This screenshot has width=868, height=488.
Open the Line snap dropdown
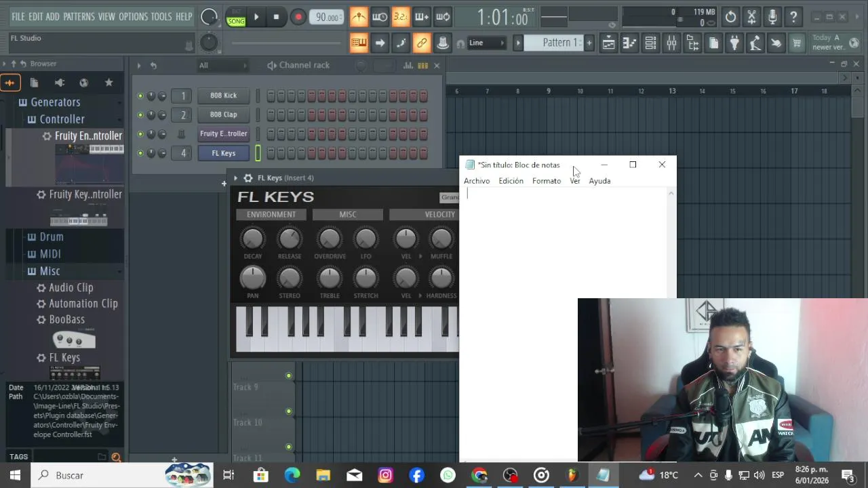[x=487, y=43]
